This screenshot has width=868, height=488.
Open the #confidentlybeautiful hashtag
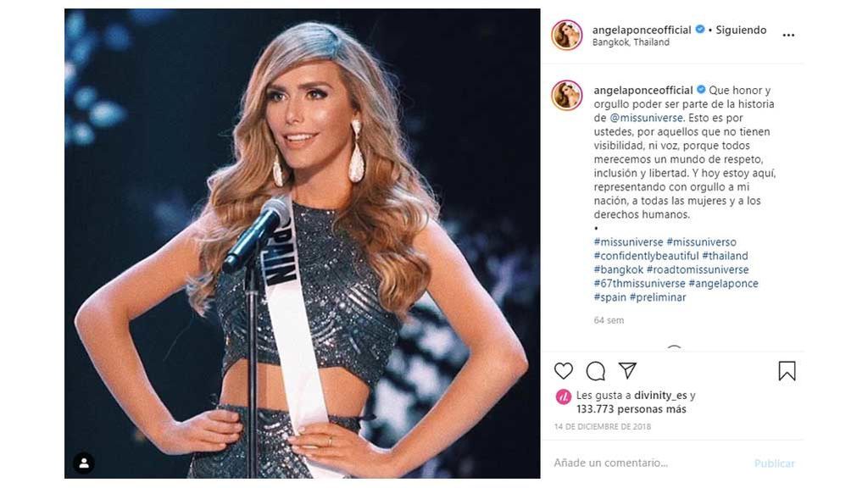tap(647, 256)
